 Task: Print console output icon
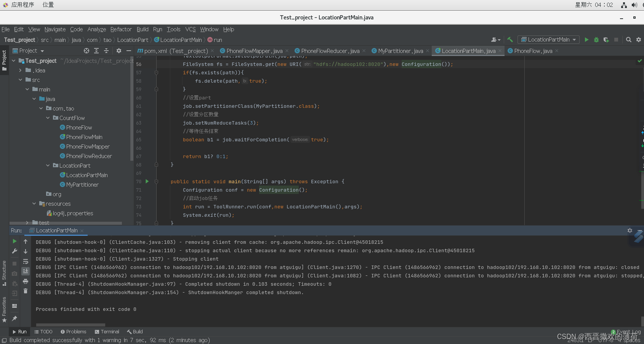point(26,281)
